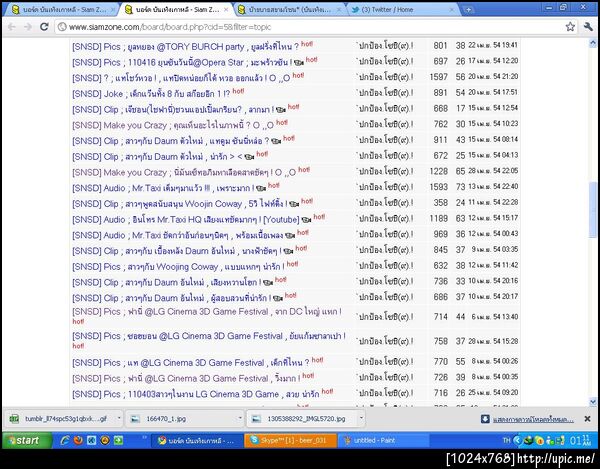600x469 pixels.
Task: Close the active Siam Z... tab
Action: 226,10
